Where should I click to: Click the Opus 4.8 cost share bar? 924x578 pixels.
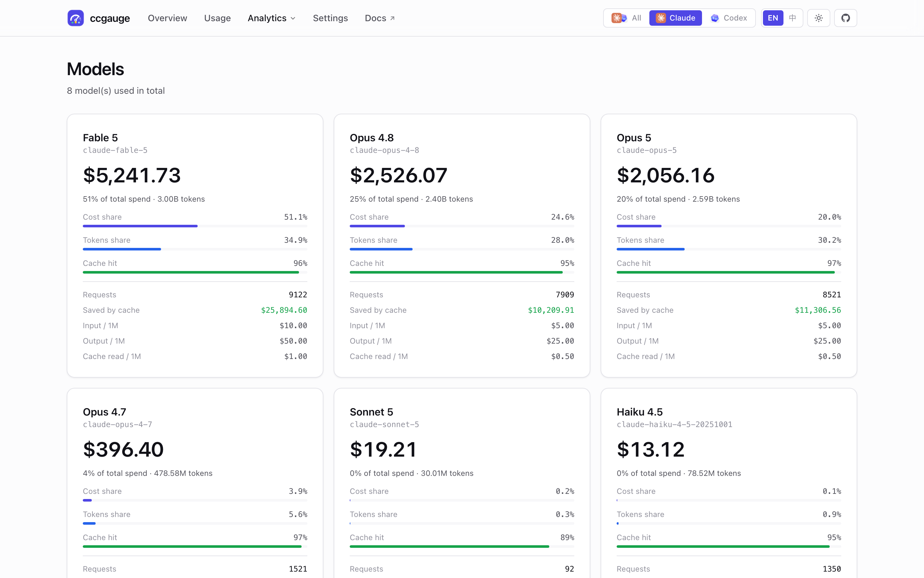(462, 226)
